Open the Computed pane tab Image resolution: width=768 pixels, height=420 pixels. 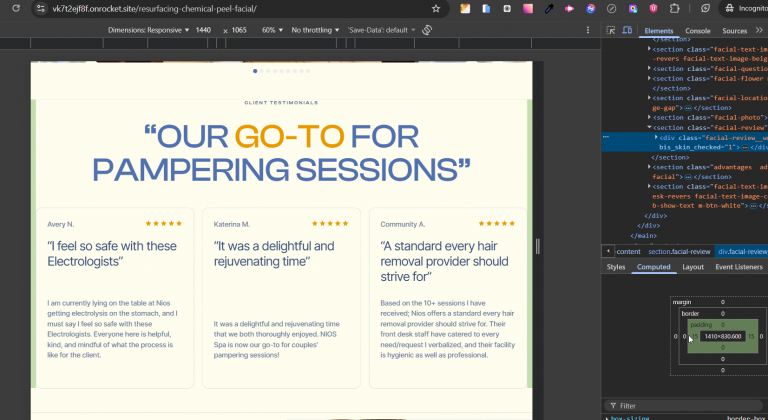653,267
